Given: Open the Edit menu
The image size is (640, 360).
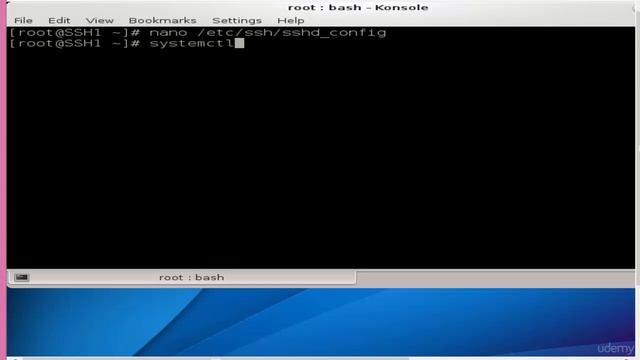Looking at the screenshot, I should coord(59,20).
